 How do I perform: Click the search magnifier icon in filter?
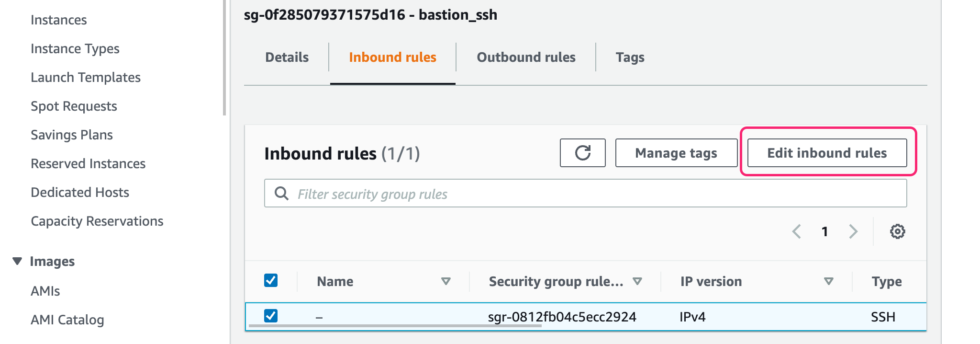(281, 194)
